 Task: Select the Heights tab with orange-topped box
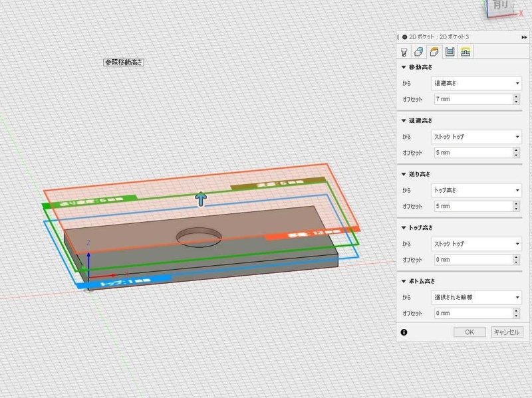434,52
